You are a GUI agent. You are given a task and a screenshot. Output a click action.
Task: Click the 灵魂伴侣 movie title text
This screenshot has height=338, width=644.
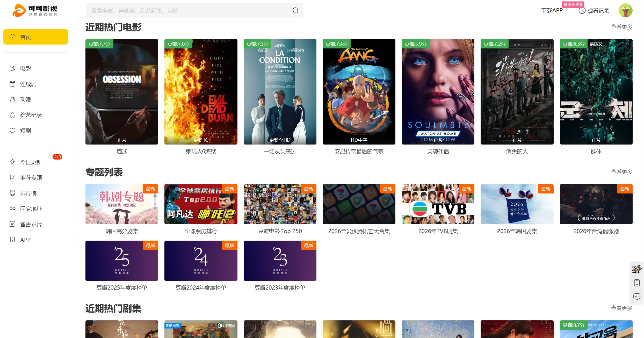pos(438,151)
